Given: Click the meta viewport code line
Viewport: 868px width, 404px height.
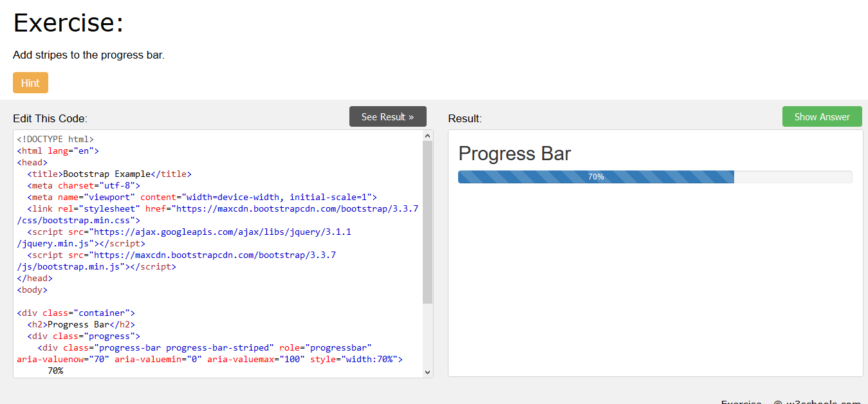Looking at the screenshot, I should (202, 197).
